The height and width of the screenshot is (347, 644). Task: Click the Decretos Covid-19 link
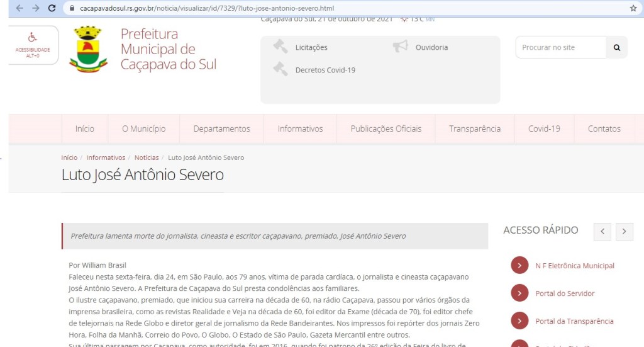point(325,70)
